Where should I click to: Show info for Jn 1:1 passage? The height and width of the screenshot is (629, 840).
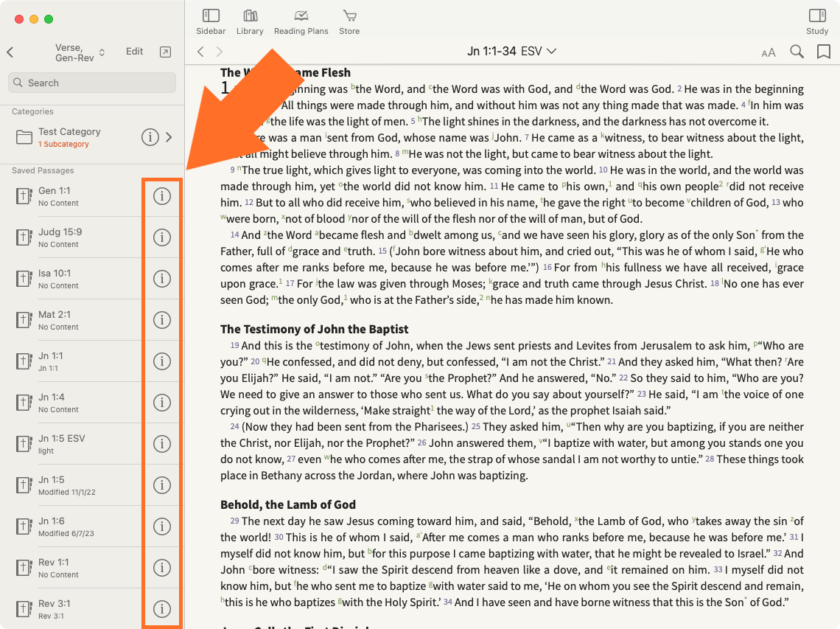click(162, 361)
